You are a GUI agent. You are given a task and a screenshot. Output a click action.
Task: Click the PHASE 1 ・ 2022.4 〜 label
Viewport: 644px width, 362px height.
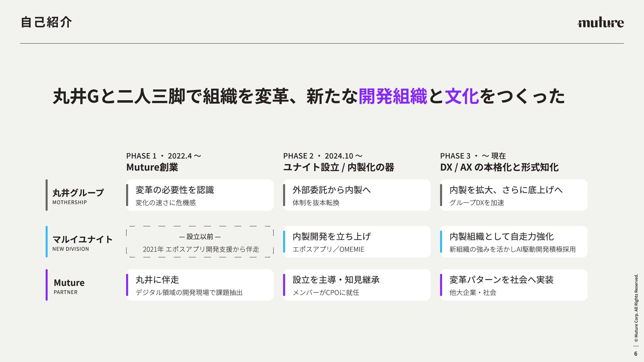coord(164,156)
